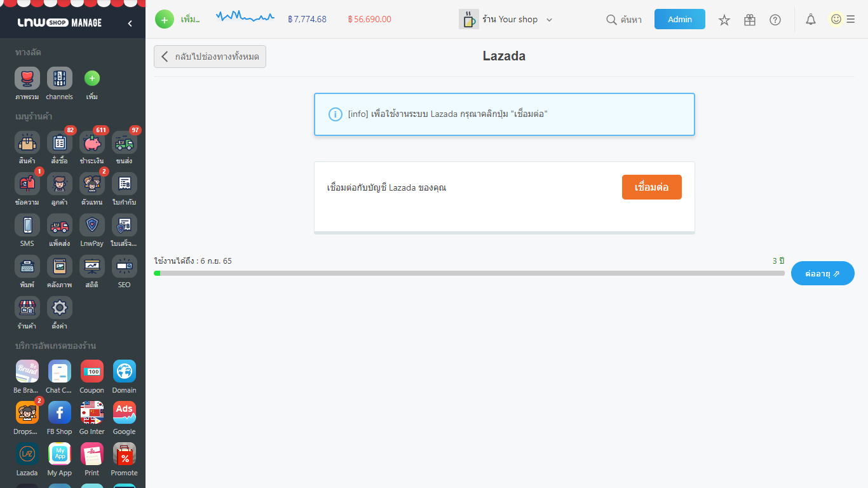Open the ภาพรวม overview shortcut icon

coord(27,78)
